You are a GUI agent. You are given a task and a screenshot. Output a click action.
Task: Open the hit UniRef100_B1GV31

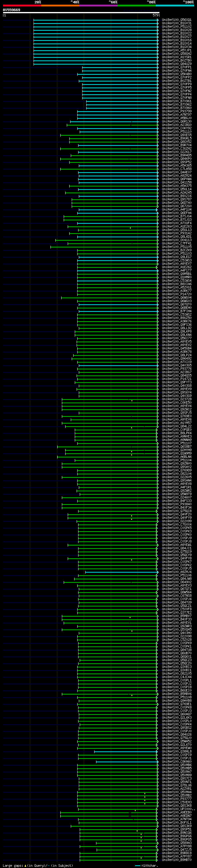coord(177,23)
